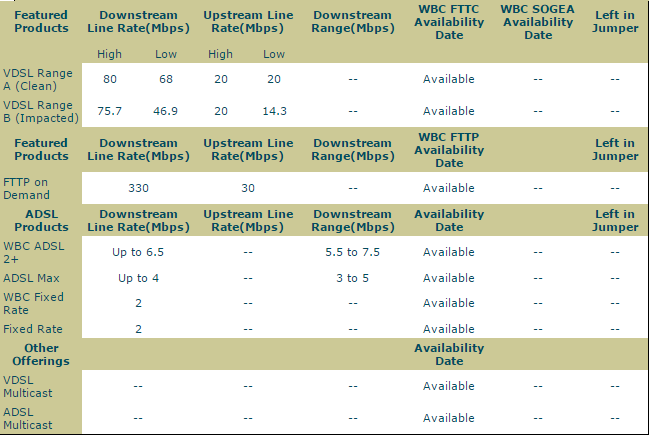Select the Up to 6.5 value
Screen dimensions: 649x438
[x=138, y=252]
